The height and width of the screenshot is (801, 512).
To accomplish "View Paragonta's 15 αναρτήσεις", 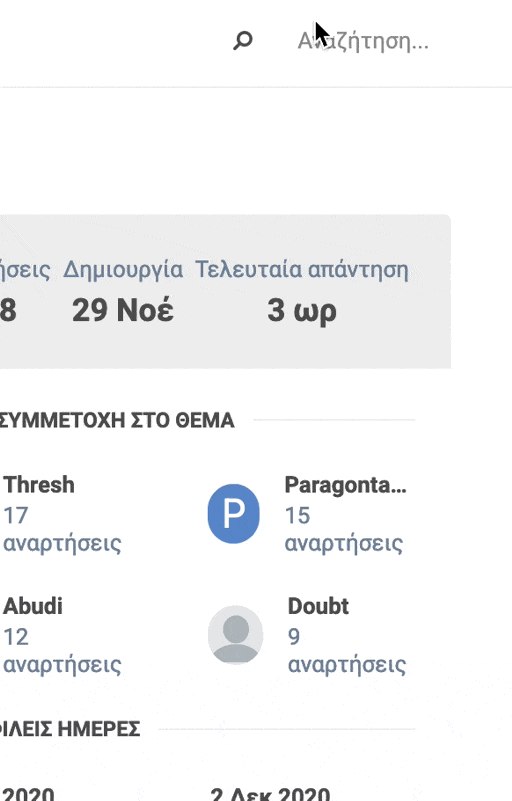I will point(343,529).
